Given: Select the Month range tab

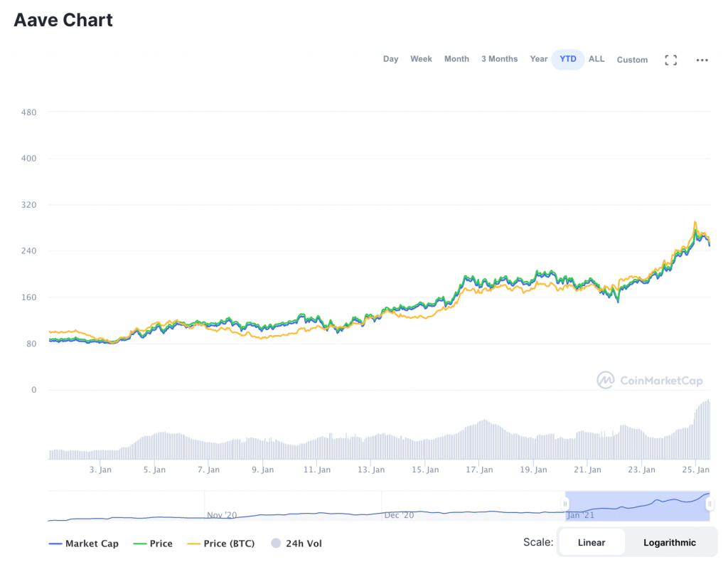Looking at the screenshot, I should pos(456,59).
